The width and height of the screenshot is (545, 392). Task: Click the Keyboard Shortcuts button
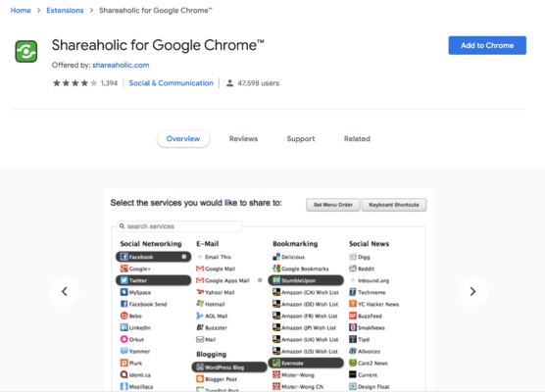394,205
